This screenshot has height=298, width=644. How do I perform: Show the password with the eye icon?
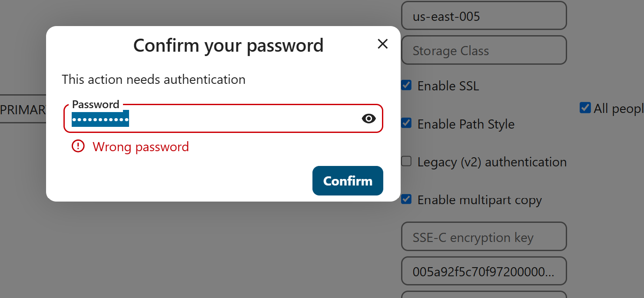(368, 119)
